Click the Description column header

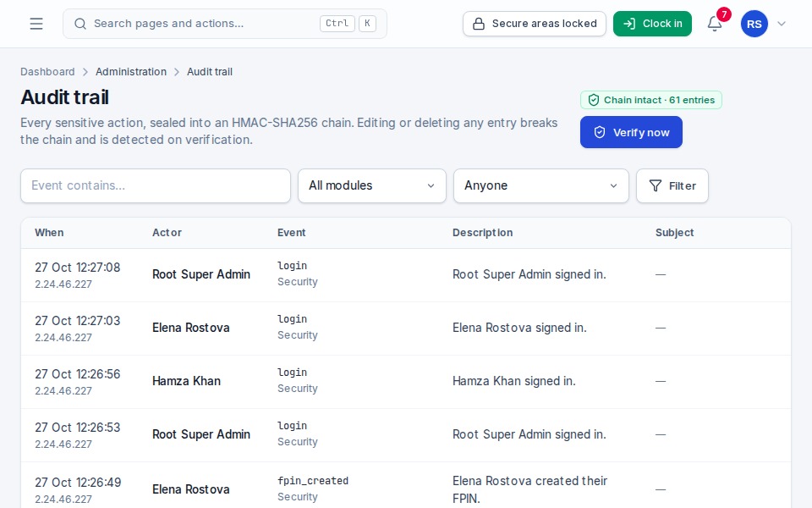click(x=483, y=233)
